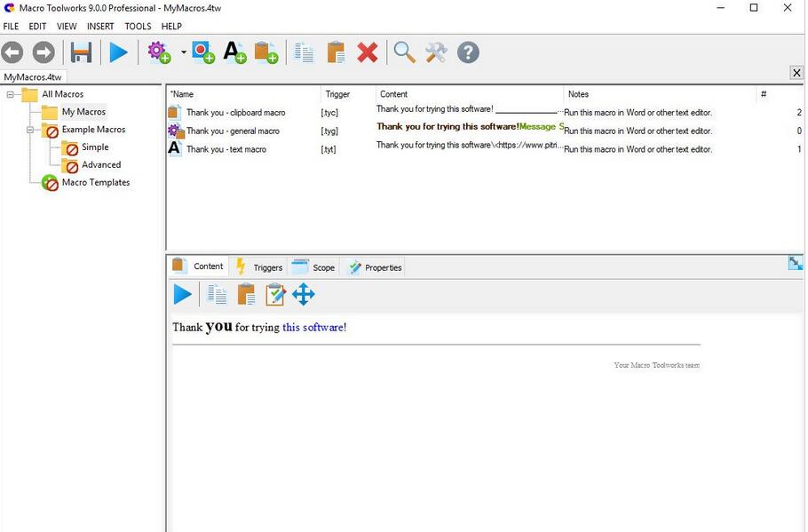Sort list by Notes column header
The width and height of the screenshot is (808, 532).
click(660, 94)
